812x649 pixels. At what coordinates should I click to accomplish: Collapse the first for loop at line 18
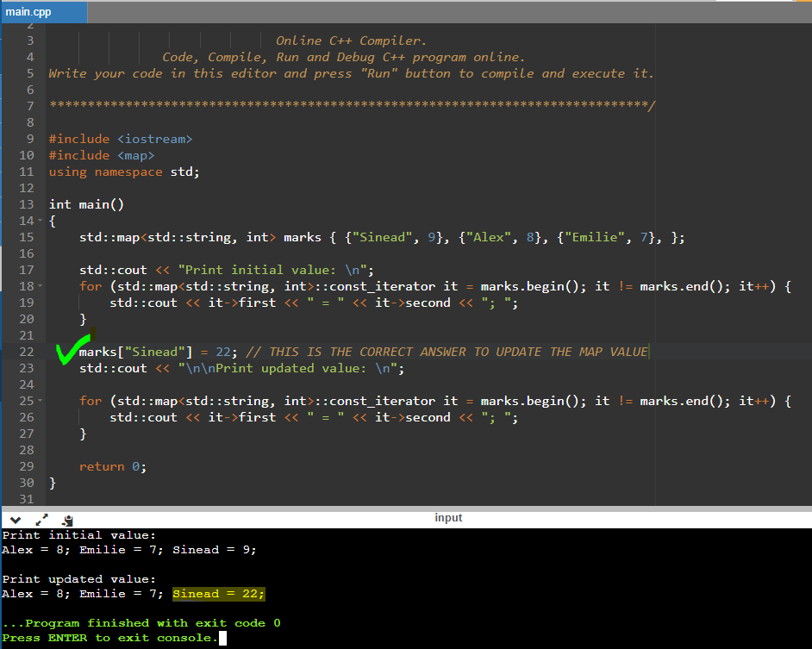click(x=38, y=286)
